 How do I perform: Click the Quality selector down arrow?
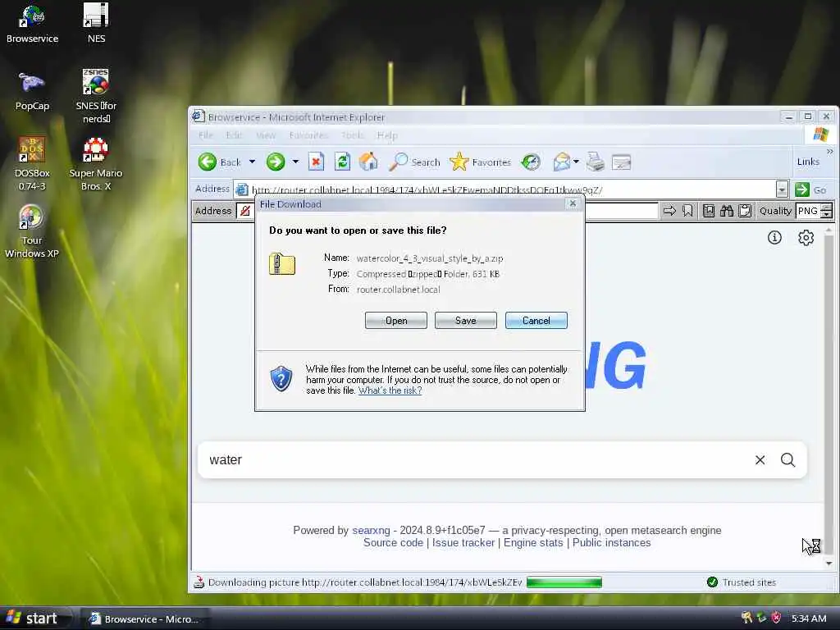pos(827,215)
